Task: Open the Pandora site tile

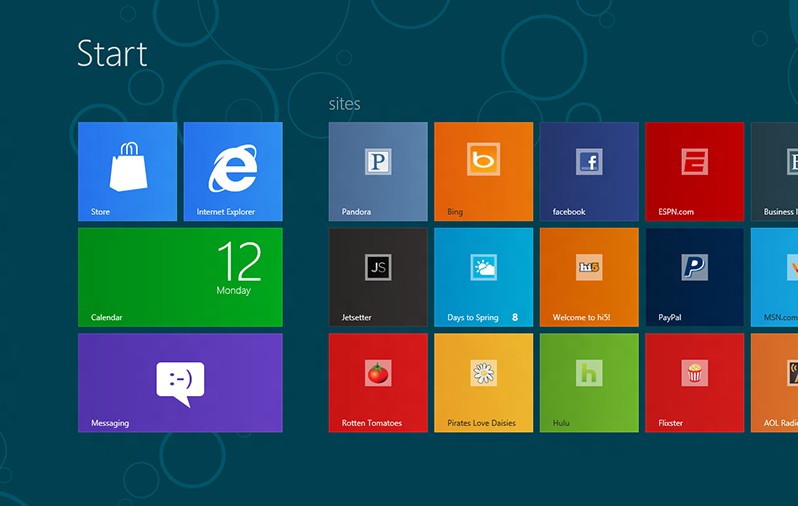Action: point(378,171)
